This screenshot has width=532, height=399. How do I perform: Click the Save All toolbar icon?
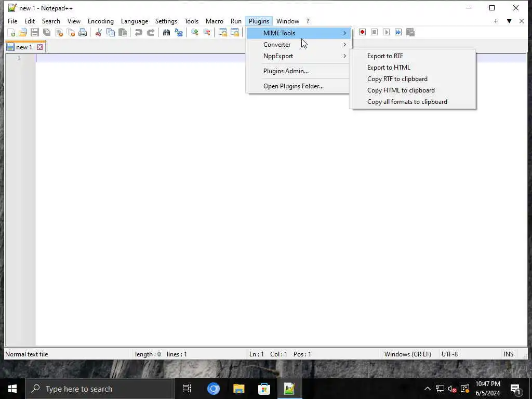pos(47,33)
